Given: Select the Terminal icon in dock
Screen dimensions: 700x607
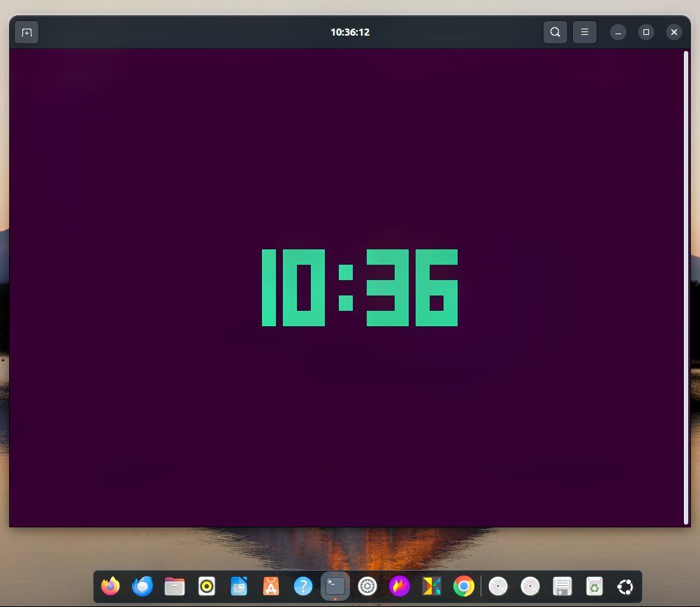Looking at the screenshot, I should [x=335, y=587].
